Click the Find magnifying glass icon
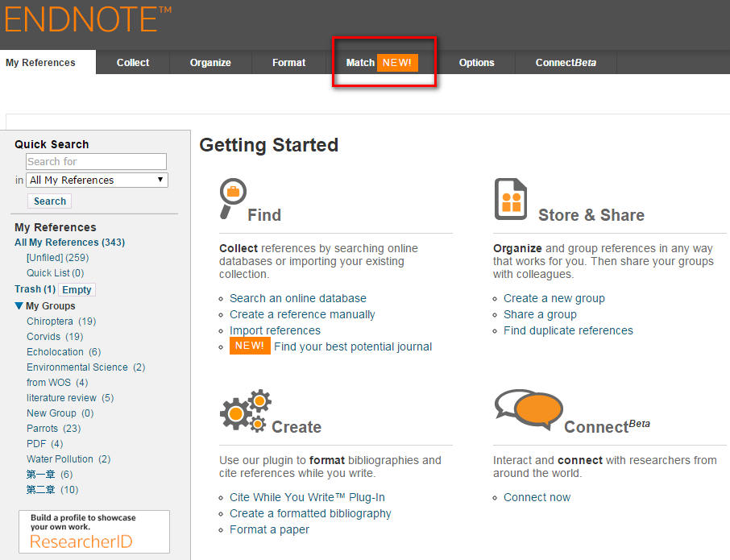The height and width of the screenshot is (560, 730). 232,198
